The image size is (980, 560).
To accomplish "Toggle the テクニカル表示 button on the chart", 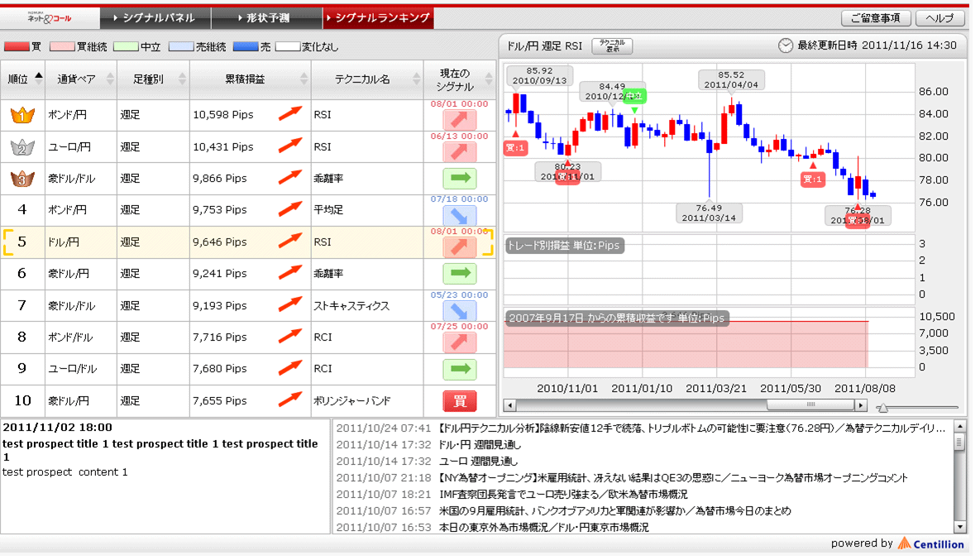I will coord(612,46).
